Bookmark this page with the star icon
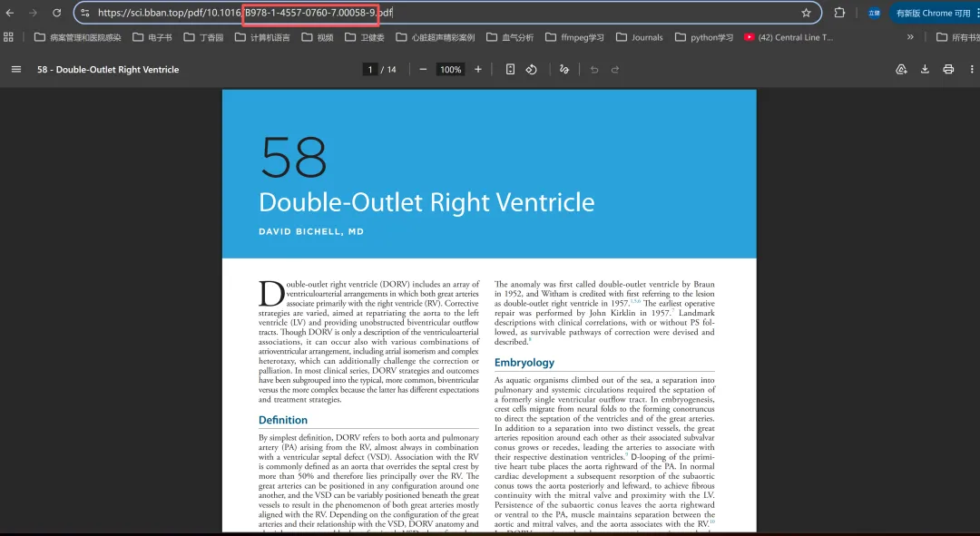Screen dimensions: 980x536 [x=807, y=13]
